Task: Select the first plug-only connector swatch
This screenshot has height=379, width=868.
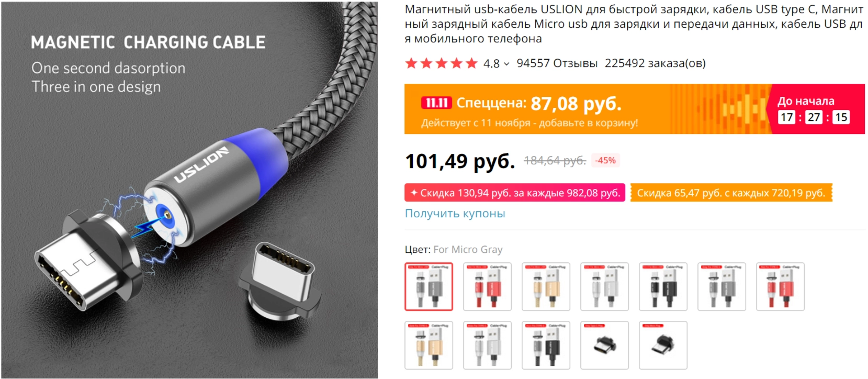Action: point(604,345)
